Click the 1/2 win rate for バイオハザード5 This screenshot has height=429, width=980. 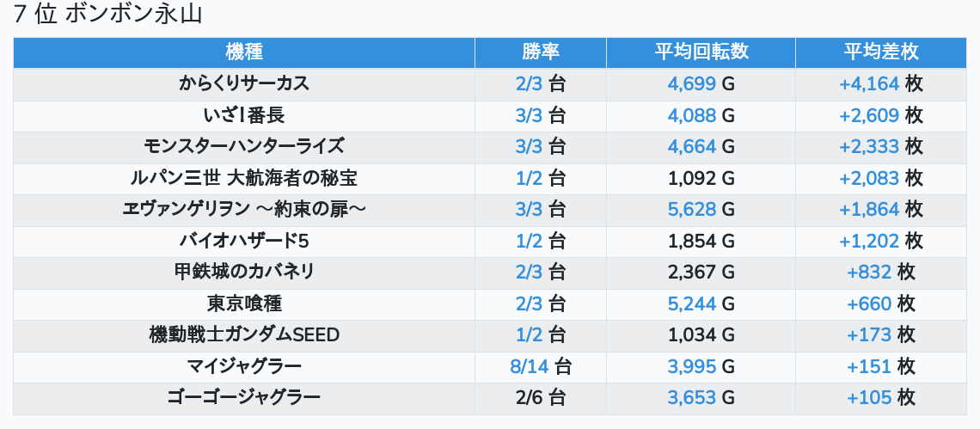click(x=530, y=242)
